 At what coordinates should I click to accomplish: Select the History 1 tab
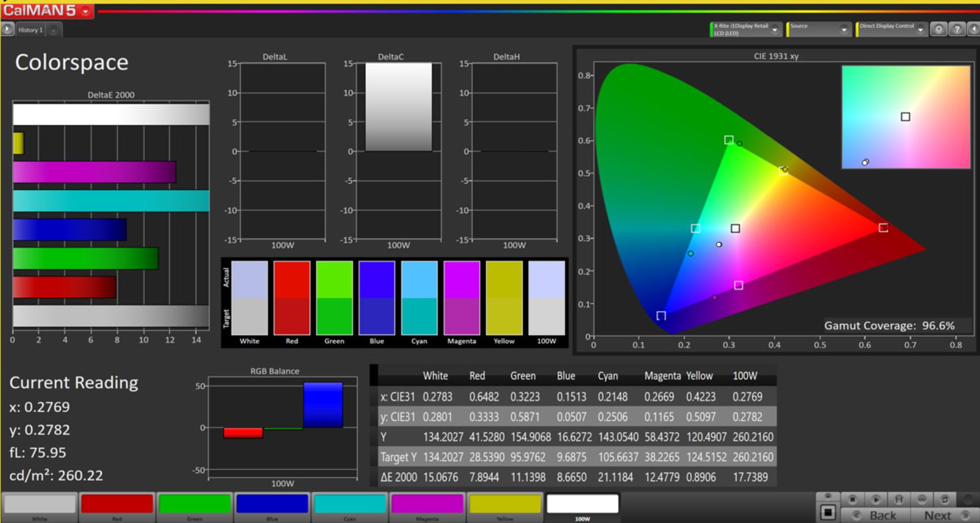(x=31, y=30)
